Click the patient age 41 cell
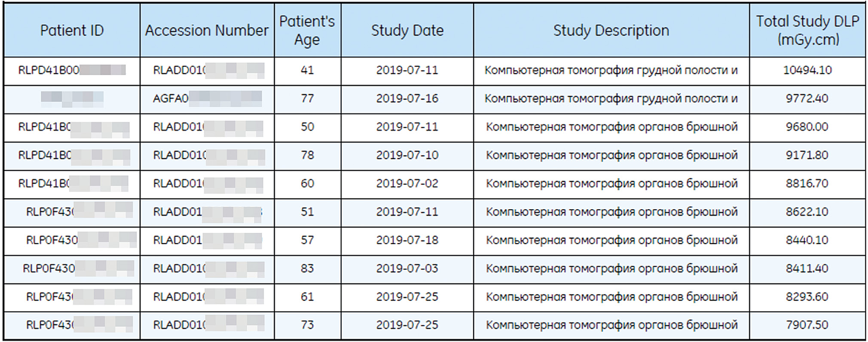 click(307, 70)
